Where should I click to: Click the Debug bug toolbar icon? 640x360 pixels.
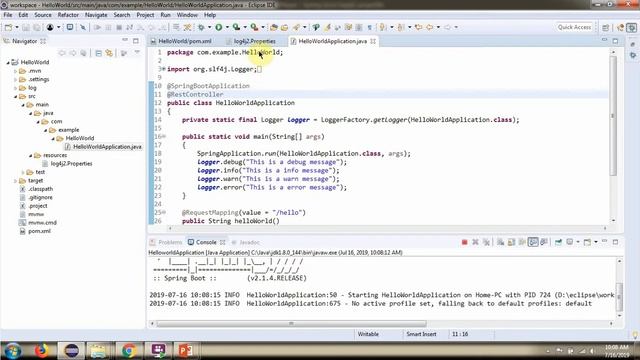tap(201, 27)
